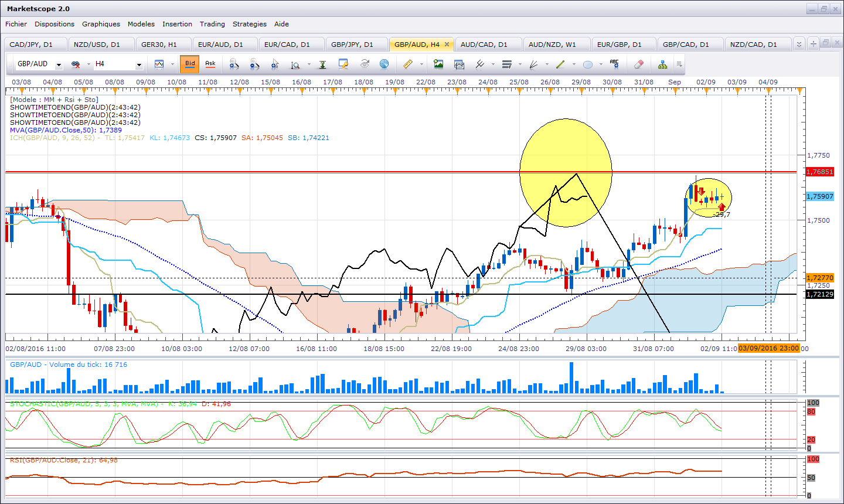Switch to the EUR/AUD, D1 tab
The image size is (844, 504).
click(220, 45)
